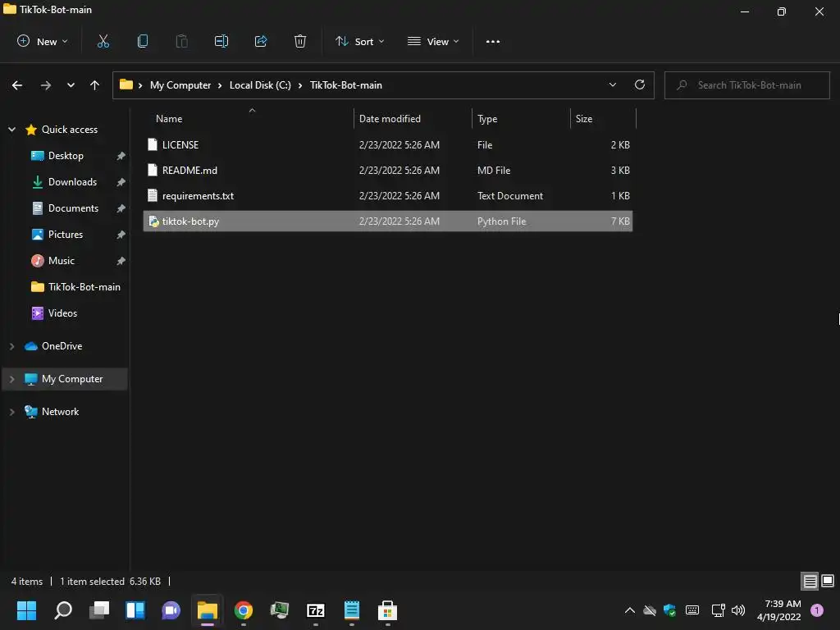This screenshot has height=630, width=840.
Task: Open Widgets from the taskbar
Action: (135, 610)
